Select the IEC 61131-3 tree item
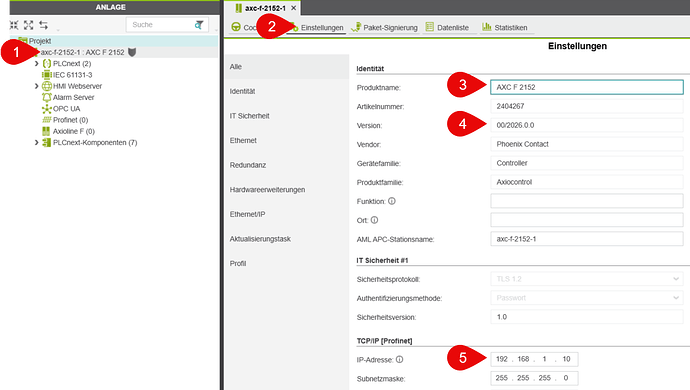 point(73,75)
